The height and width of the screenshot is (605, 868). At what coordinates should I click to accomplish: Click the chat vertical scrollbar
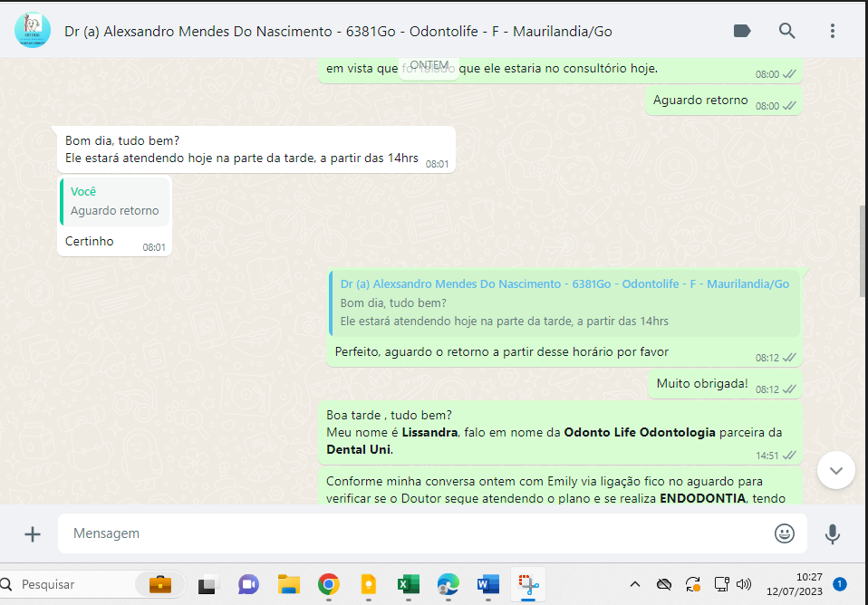point(863,252)
